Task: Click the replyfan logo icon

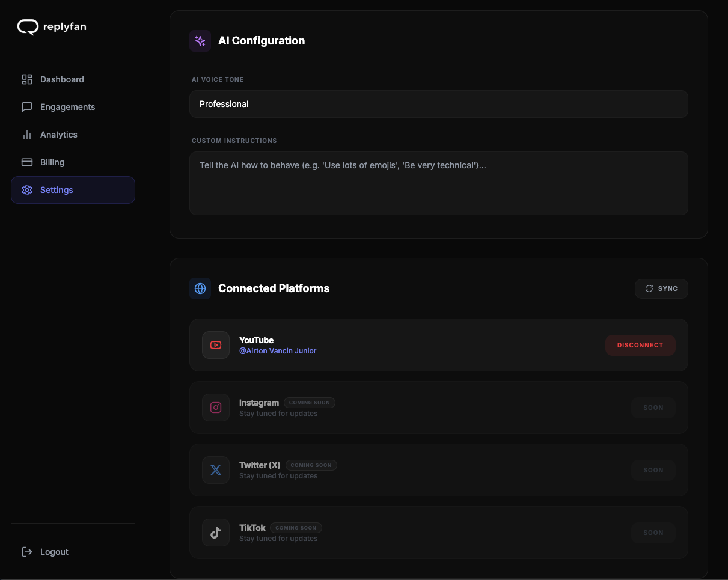Action: click(28, 27)
